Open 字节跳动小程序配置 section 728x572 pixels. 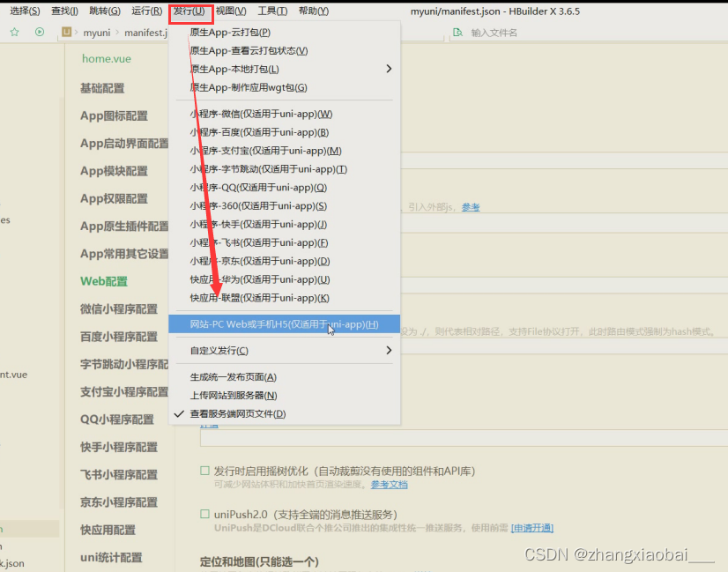124,365
